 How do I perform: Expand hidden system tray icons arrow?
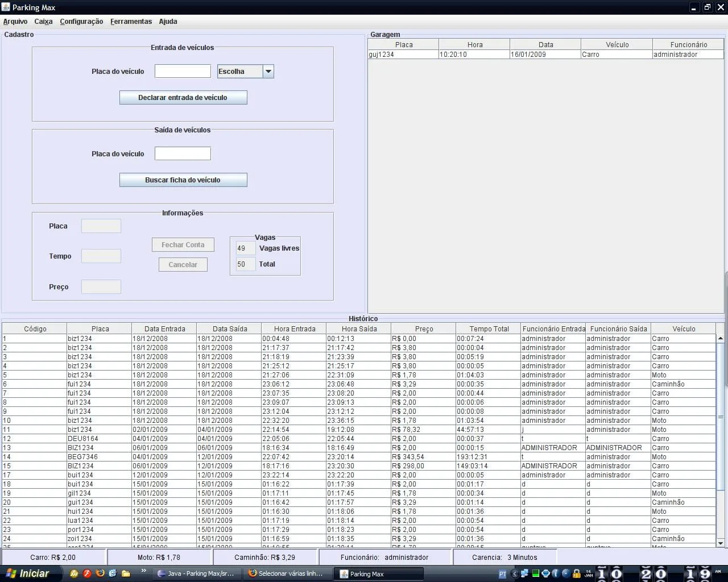pyautogui.click(x=514, y=574)
